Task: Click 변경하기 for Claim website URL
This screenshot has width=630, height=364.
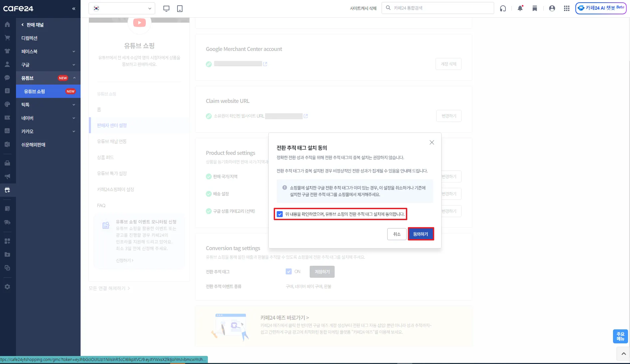Action: click(x=449, y=116)
